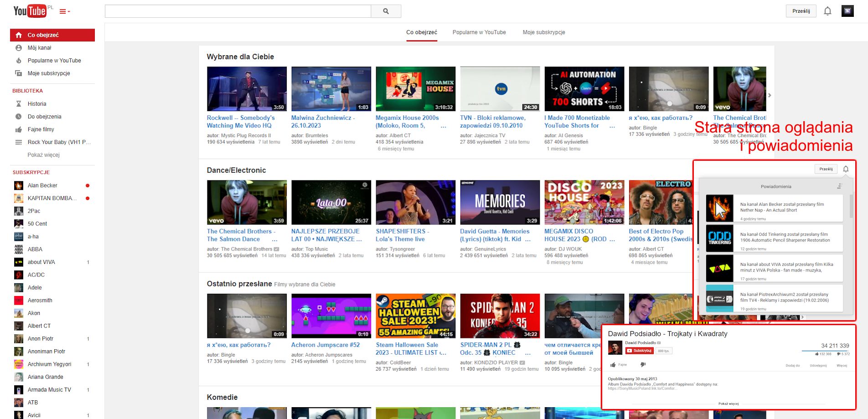Open options dots on MEGAMIX DISCO HOUSE 2023
The height and width of the screenshot is (419, 868).
click(x=612, y=240)
